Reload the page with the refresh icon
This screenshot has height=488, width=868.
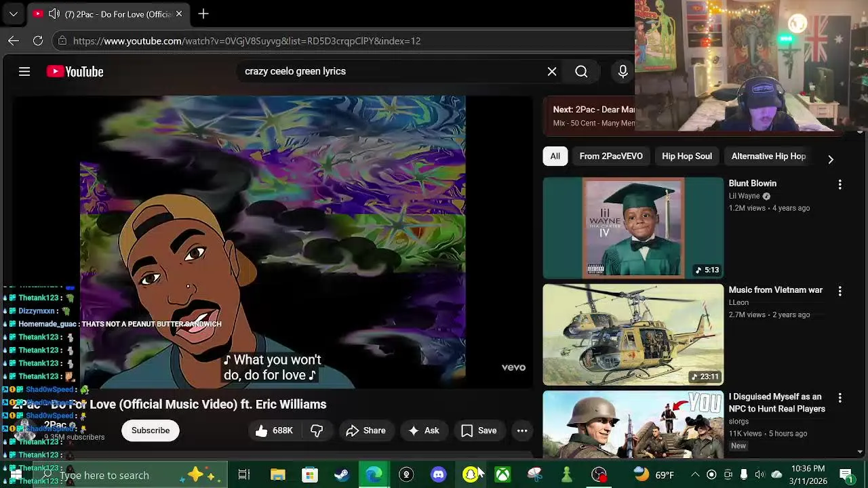pos(38,41)
